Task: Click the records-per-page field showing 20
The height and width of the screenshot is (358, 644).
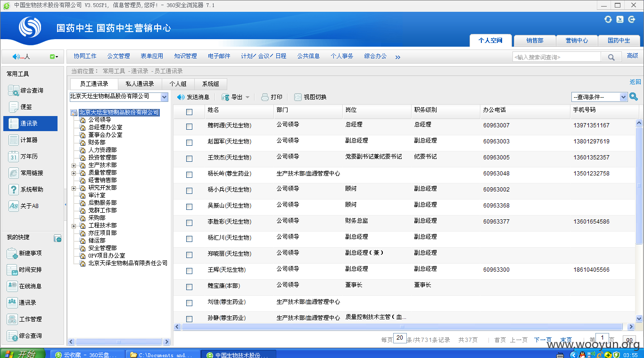Action: coord(400,338)
